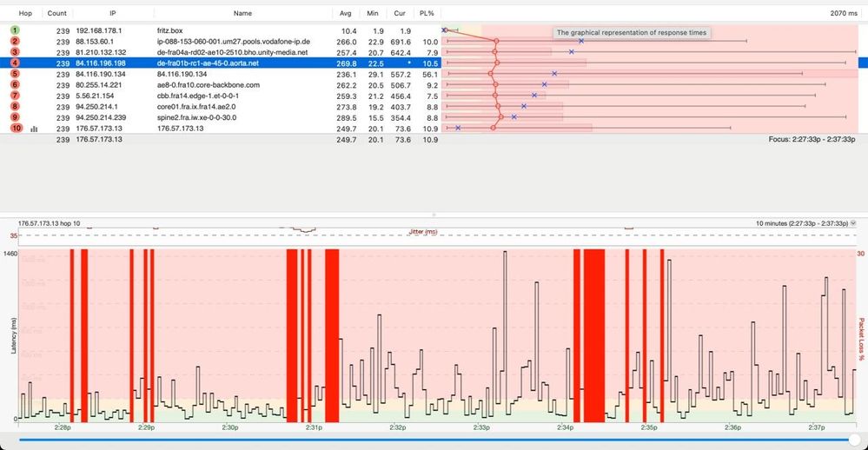Click the hop 4 circle in highlighted row
The height and width of the screenshot is (450, 868).
tap(15, 63)
